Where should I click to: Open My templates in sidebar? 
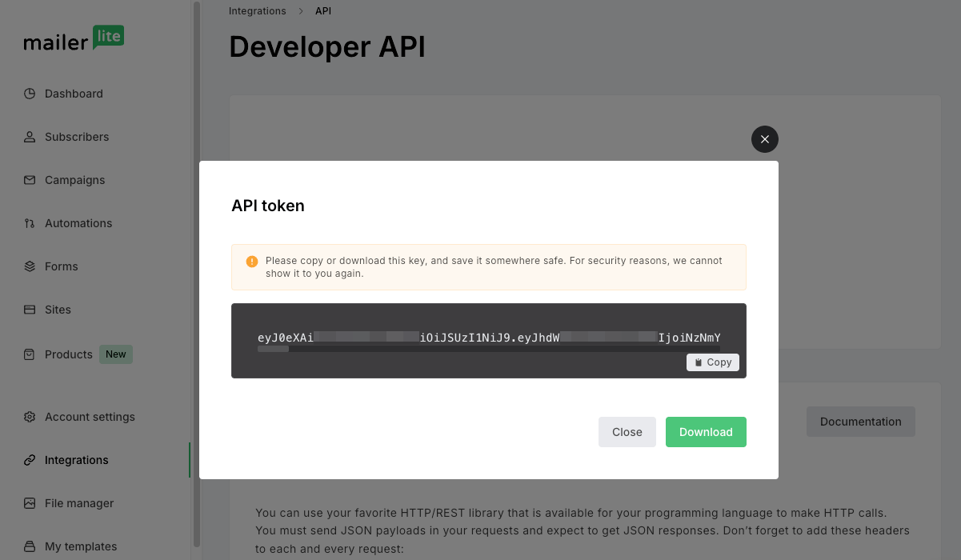pos(80,546)
